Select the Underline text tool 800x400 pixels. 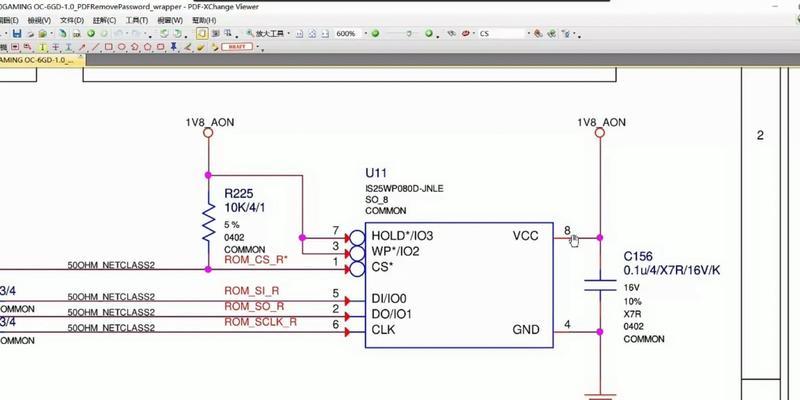click(x=68, y=47)
